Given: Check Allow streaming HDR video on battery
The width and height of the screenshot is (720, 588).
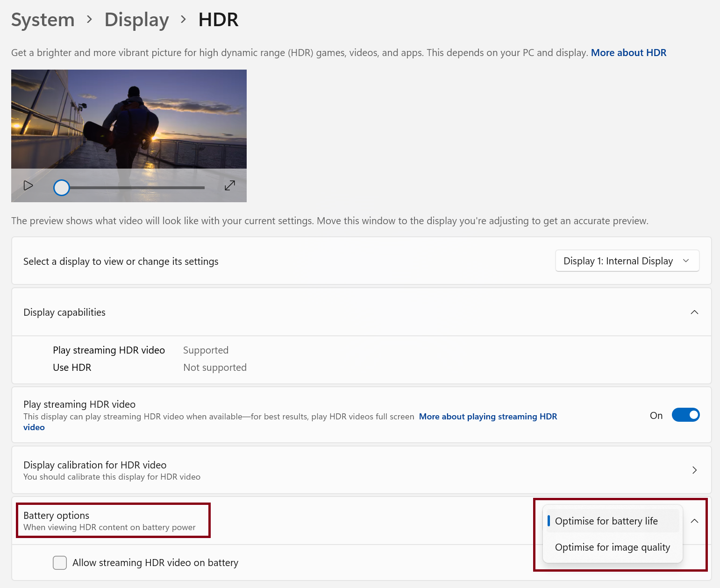Looking at the screenshot, I should (x=60, y=563).
